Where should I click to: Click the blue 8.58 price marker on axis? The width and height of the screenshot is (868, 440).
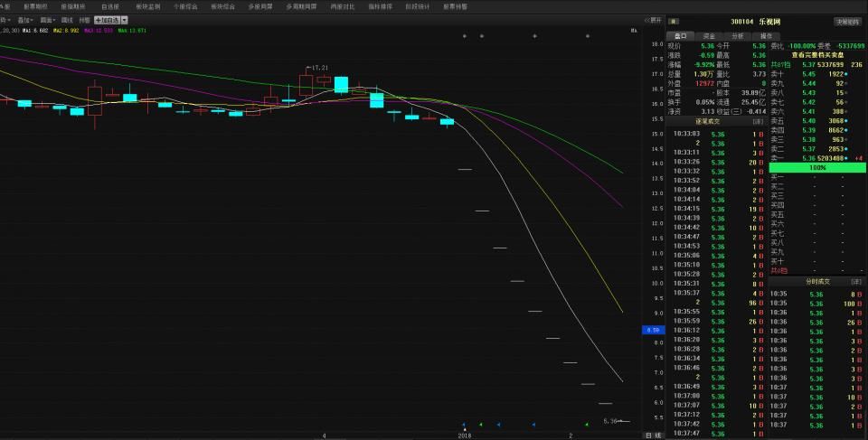click(x=653, y=330)
